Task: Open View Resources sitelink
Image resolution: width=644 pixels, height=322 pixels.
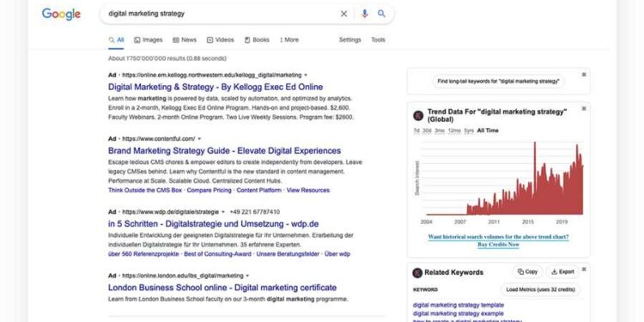Action: point(308,190)
